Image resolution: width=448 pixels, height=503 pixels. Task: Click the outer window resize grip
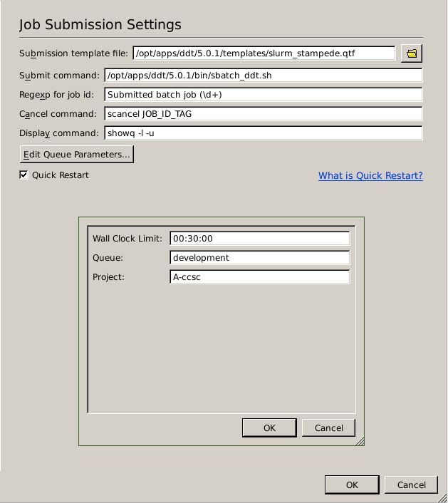[x=442, y=498]
